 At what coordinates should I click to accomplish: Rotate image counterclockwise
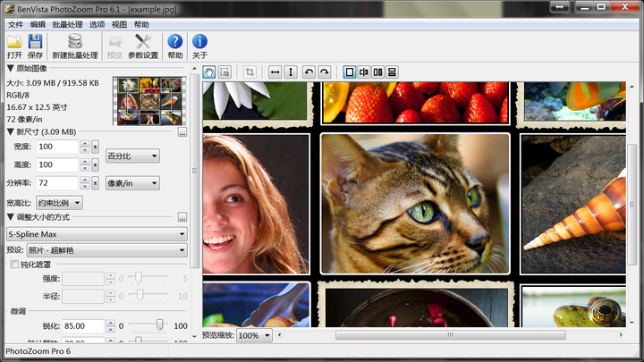(309, 72)
